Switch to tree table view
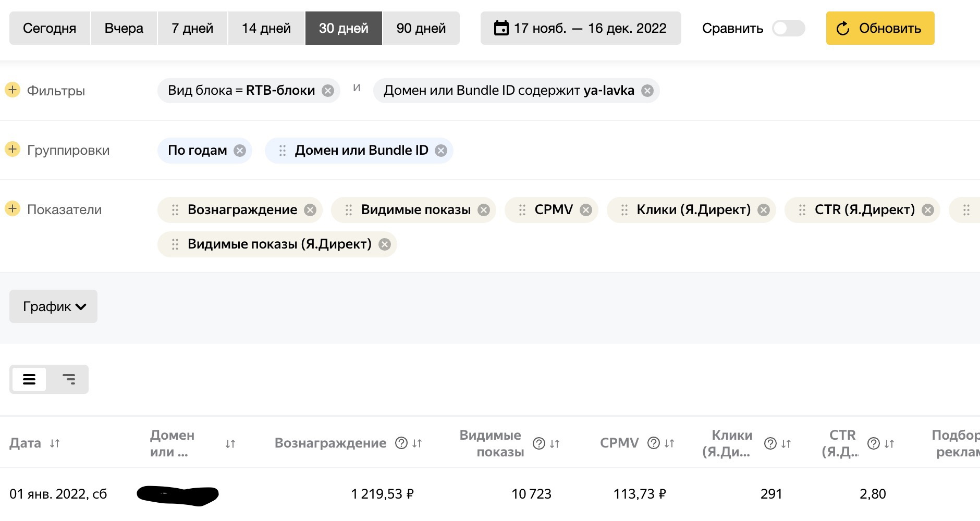The width and height of the screenshot is (980, 521). (x=69, y=379)
